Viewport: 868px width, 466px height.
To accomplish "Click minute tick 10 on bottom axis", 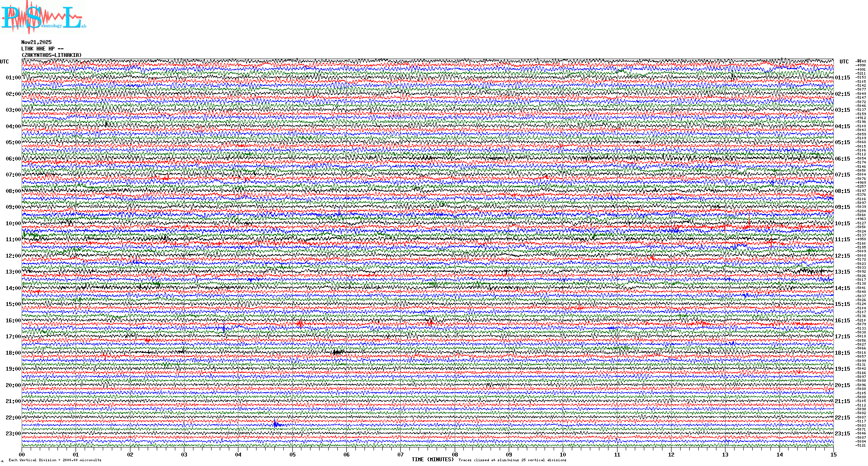I will coord(563,455).
